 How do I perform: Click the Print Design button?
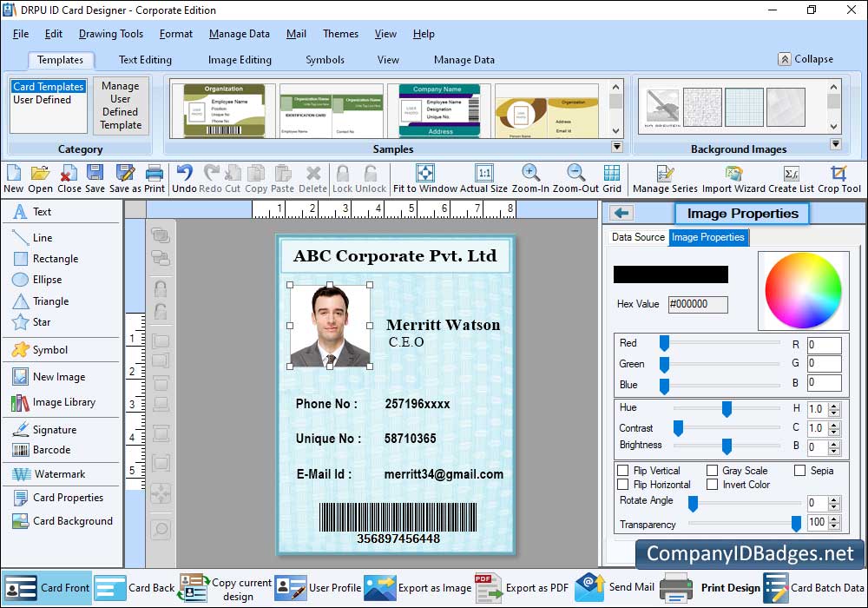(710, 588)
